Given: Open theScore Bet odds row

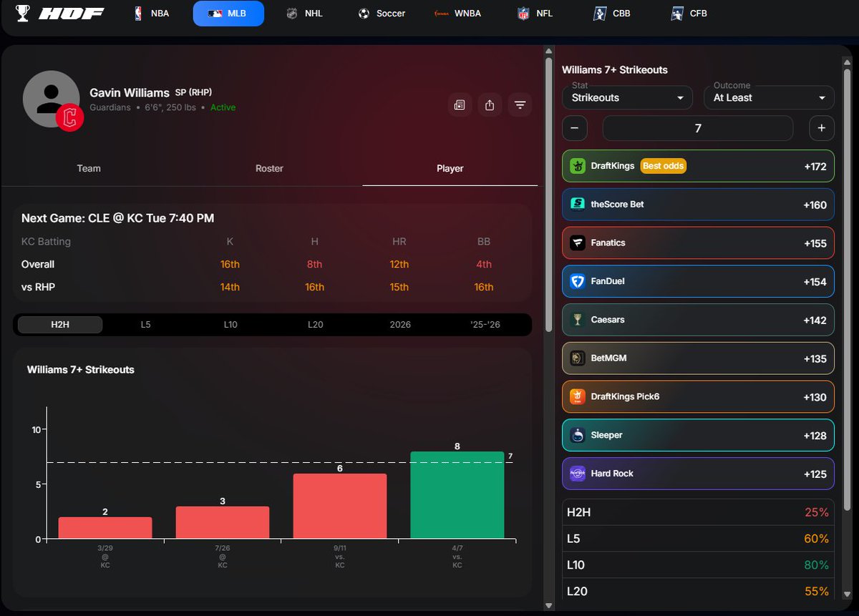Looking at the screenshot, I should (x=698, y=205).
